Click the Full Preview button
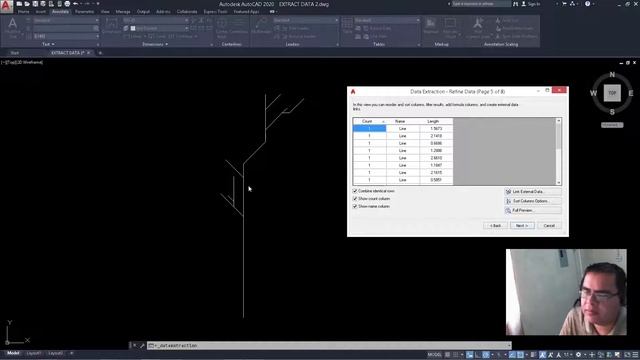This screenshot has height=360, width=640. 533,210
